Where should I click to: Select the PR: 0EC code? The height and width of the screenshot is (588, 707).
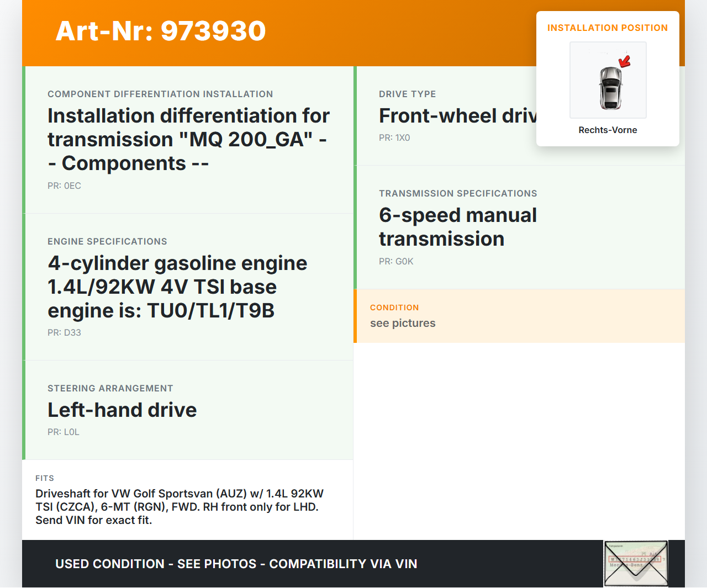click(x=64, y=186)
